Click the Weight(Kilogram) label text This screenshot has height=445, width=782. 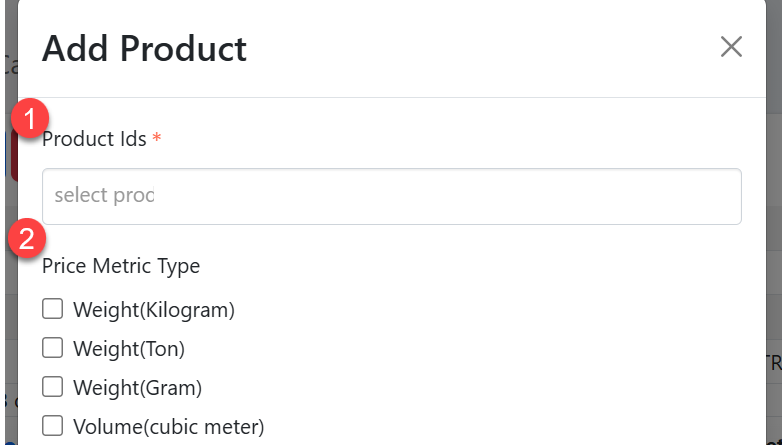pos(153,310)
